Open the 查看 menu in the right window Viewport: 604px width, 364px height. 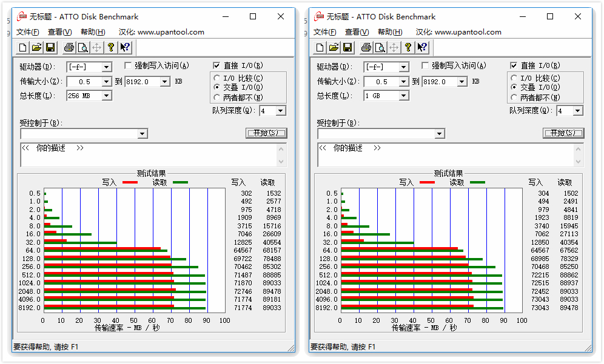[x=357, y=31]
